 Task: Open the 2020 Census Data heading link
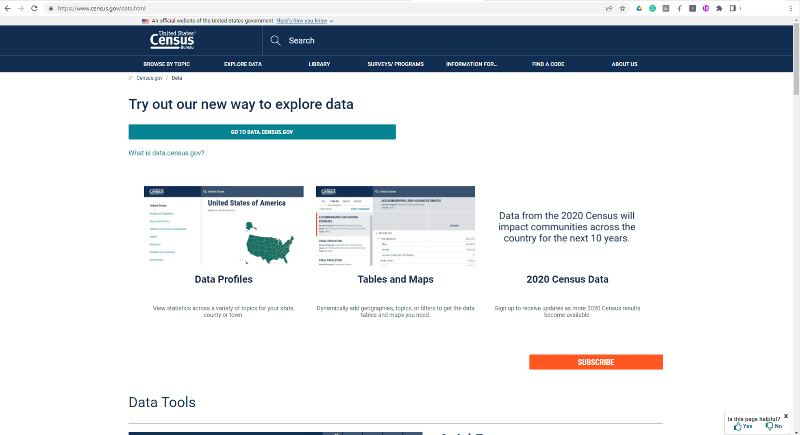point(567,279)
